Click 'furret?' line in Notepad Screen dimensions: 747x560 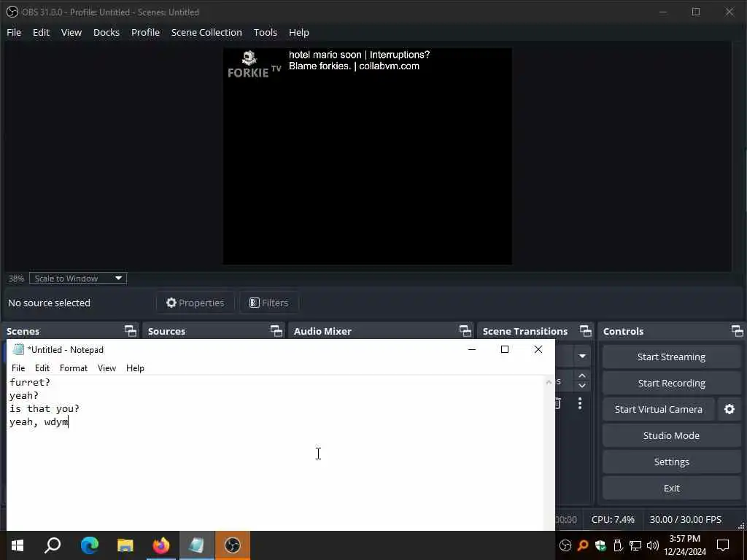tap(29, 382)
